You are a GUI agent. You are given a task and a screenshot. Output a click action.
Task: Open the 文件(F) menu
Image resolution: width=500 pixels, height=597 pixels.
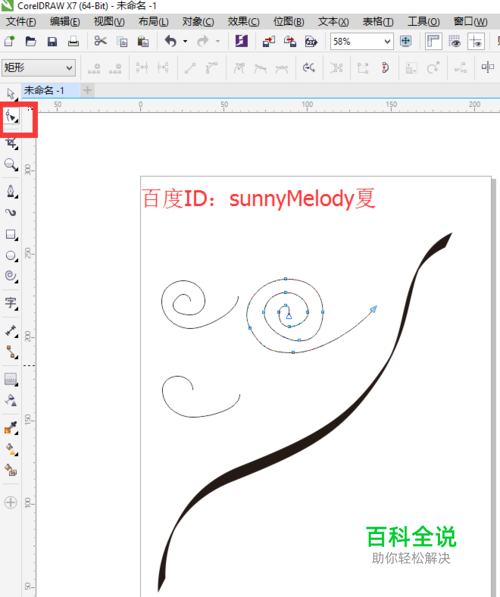coord(21,22)
